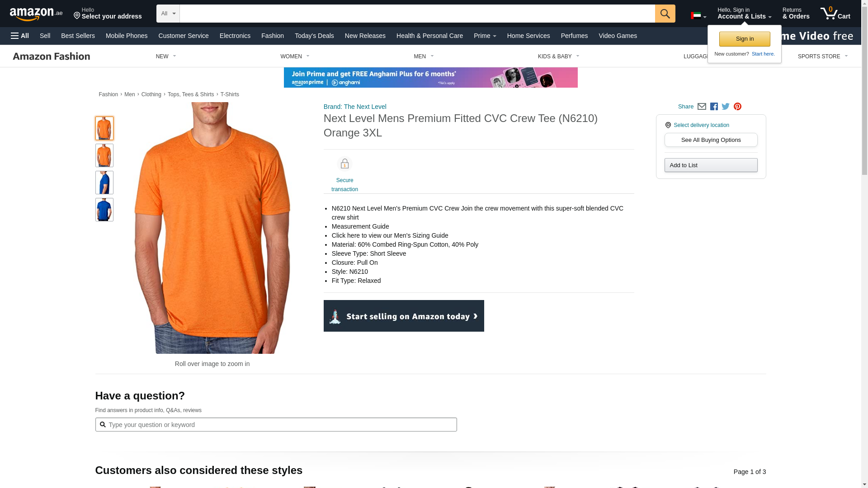Expand the WOMEN fashion menu
This screenshot has height=488, width=868.
click(x=295, y=56)
